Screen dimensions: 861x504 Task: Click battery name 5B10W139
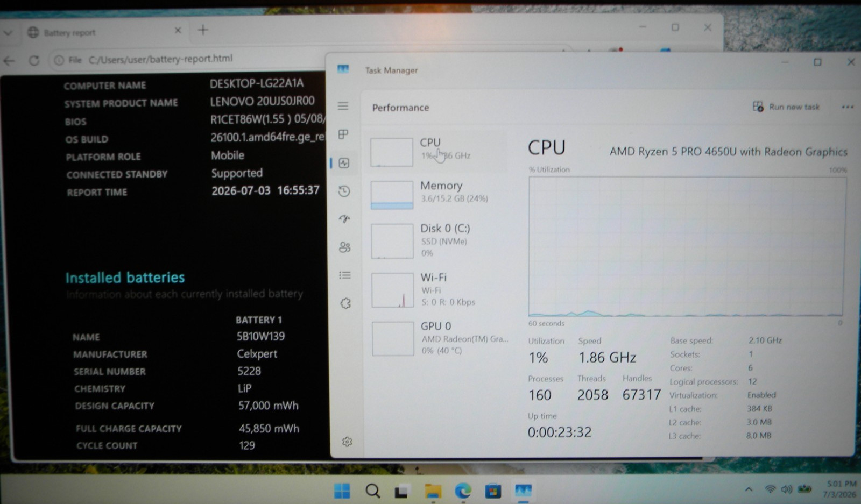tap(260, 336)
